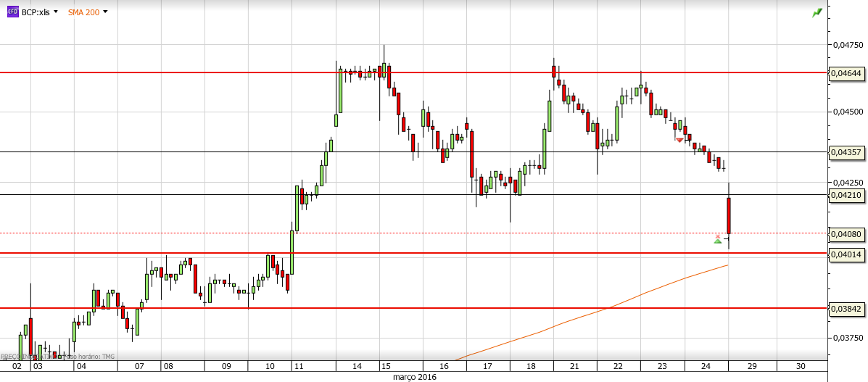868x382 pixels.
Task: Click the date label 08 on time axis
Action: point(168,366)
